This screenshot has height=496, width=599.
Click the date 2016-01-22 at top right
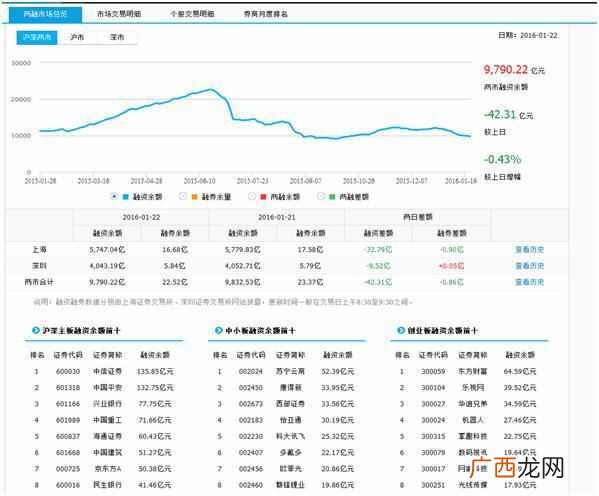539,36
